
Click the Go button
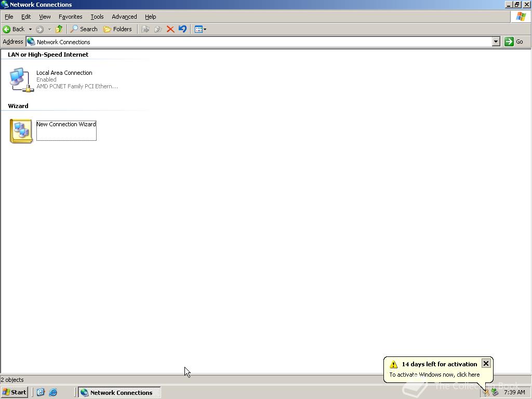[514, 42]
